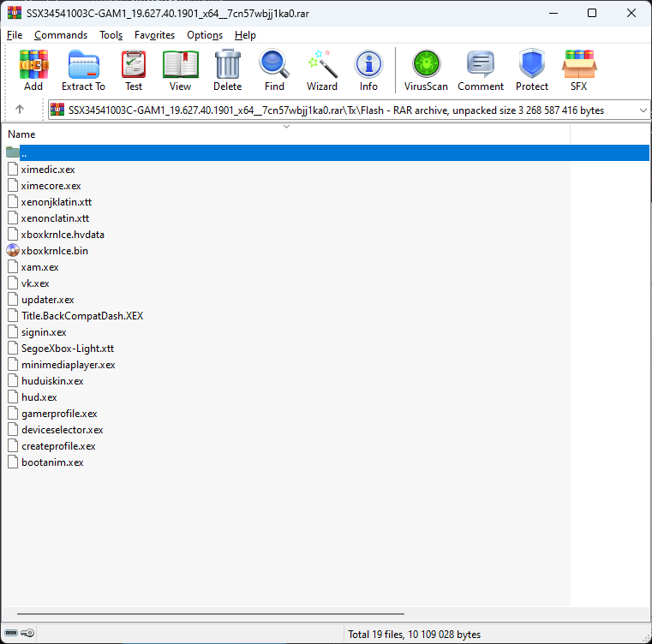This screenshot has width=652, height=644.
Task: Sort by the Name column header
Action: click(288, 134)
